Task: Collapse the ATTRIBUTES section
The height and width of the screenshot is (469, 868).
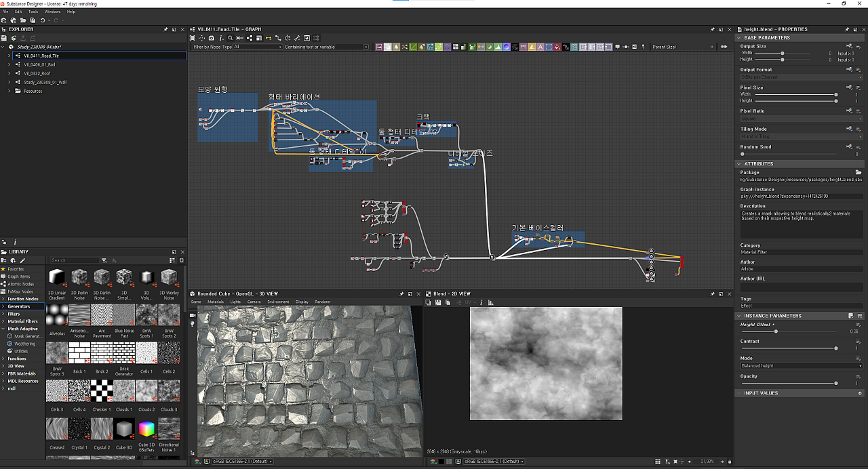Action: click(x=740, y=164)
